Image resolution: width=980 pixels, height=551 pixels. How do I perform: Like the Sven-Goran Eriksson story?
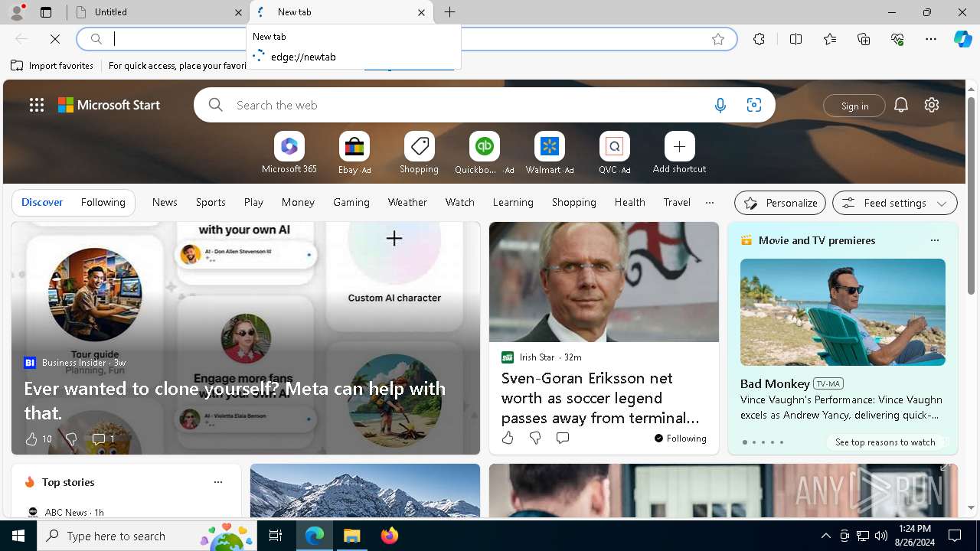pos(508,438)
